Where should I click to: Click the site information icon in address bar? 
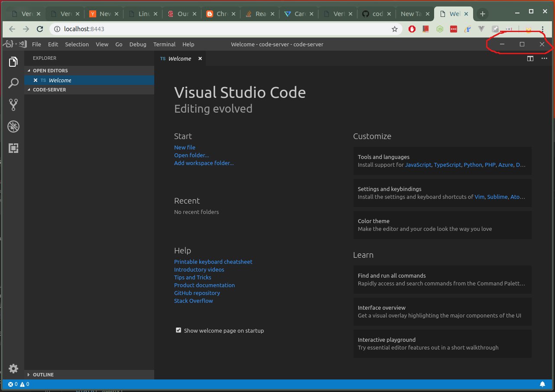[x=57, y=29]
